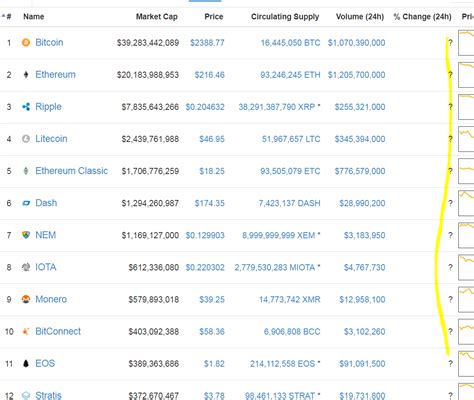Sort table by Market Cap column

coord(157,17)
